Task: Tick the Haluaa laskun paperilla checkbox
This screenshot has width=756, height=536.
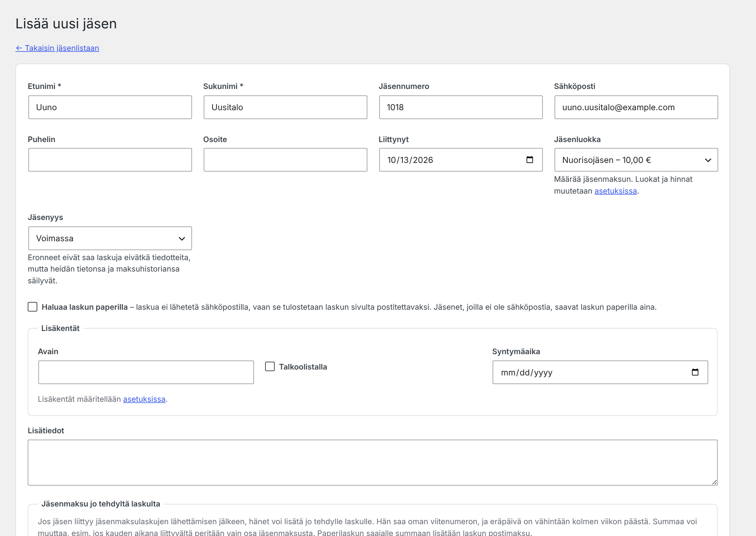Action: tap(33, 307)
